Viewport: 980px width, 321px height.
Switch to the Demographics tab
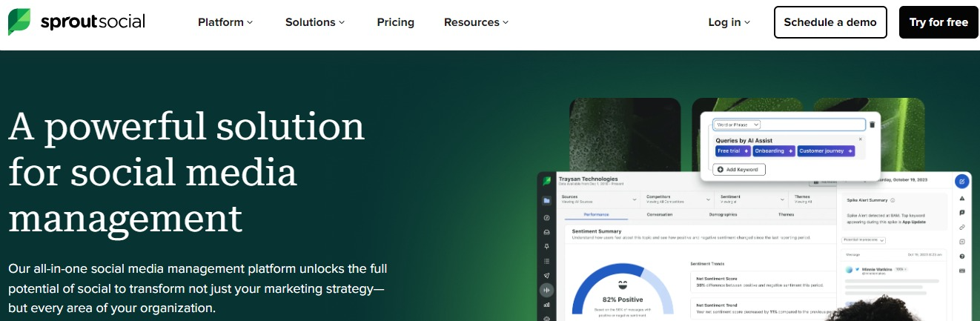click(x=723, y=214)
